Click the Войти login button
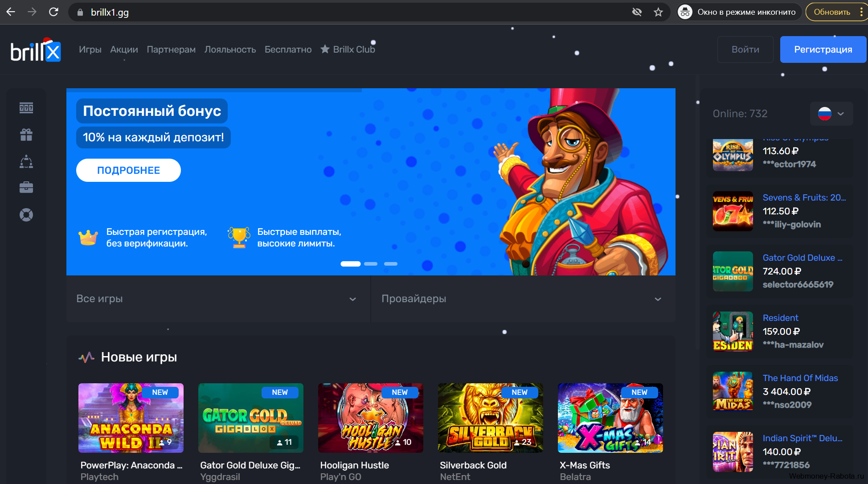Image resolution: width=868 pixels, height=484 pixels. point(745,49)
